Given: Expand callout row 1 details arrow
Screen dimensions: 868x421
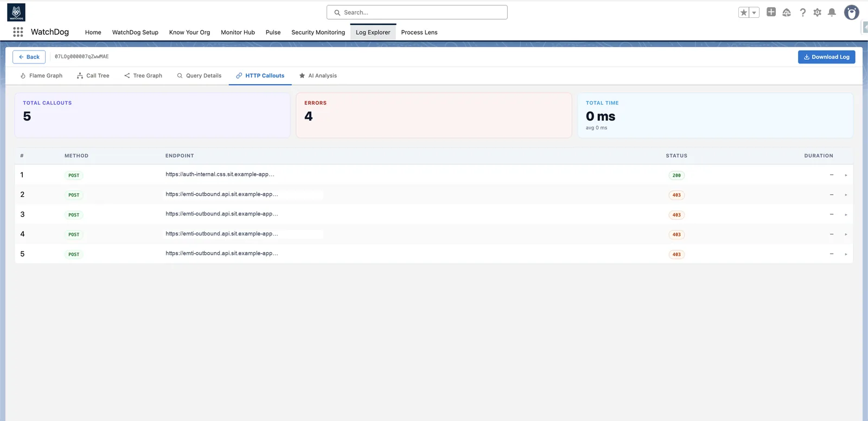Looking at the screenshot, I should coord(846,175).
